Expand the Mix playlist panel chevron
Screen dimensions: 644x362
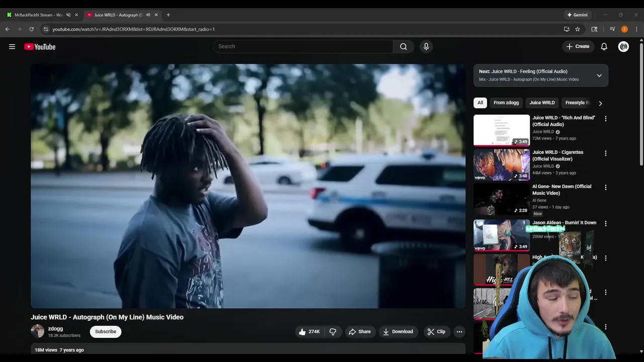coord(599,75)
